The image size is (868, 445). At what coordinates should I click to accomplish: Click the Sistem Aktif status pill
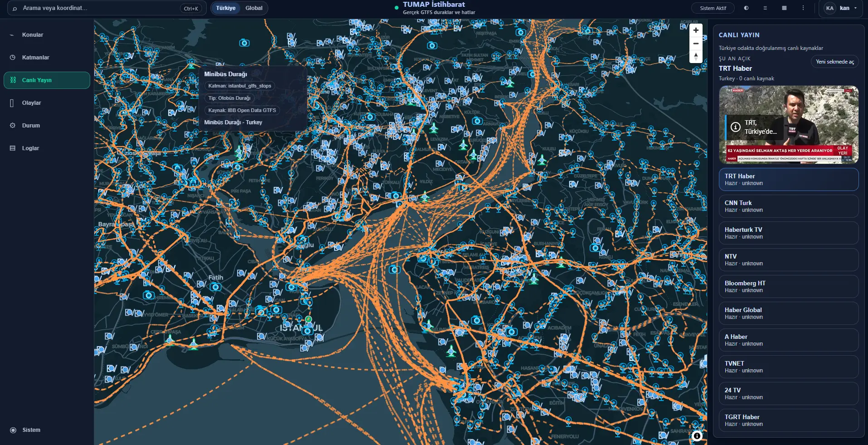(x=713, y=8)
